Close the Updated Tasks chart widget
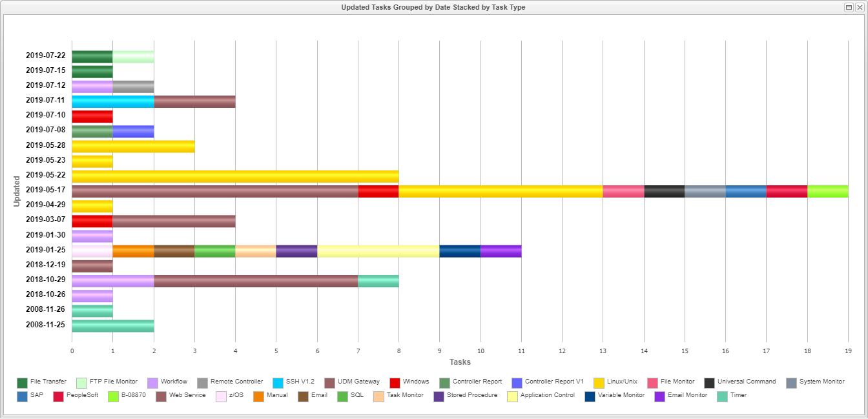Viewport: 868px width, 419px height. point(859,7)
